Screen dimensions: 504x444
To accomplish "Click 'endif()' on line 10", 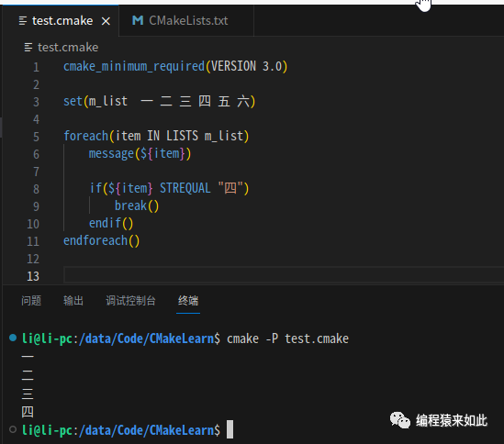I will click(111, 223).
